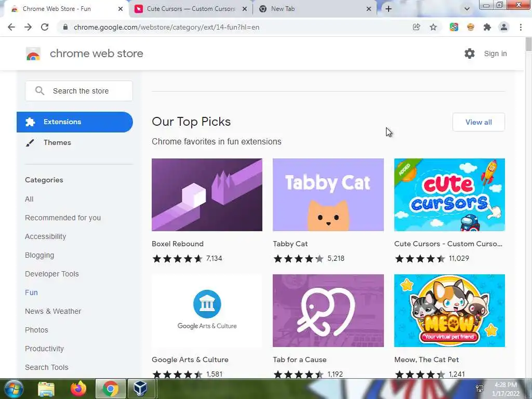Open the Tab for a Cause thumbnail
This screenshot has width=532, height=399.
click(x=328, y=311)
